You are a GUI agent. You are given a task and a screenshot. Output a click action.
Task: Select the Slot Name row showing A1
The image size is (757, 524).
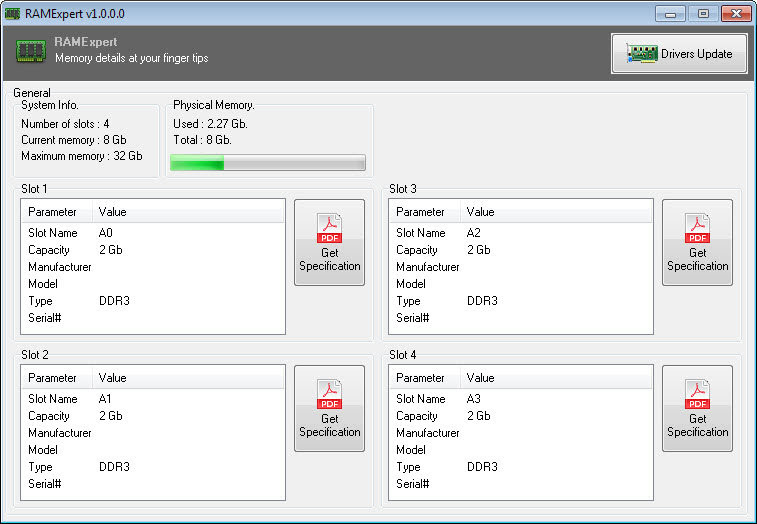153,399
